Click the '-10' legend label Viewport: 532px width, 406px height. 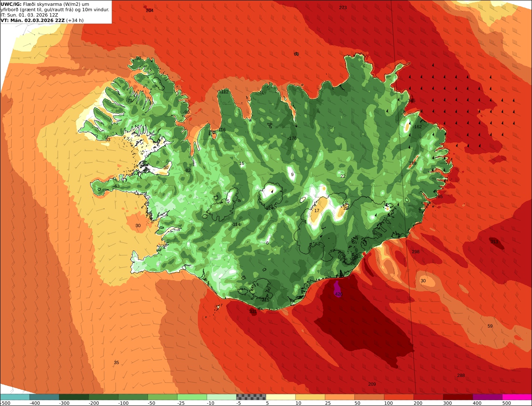(211, 403)
